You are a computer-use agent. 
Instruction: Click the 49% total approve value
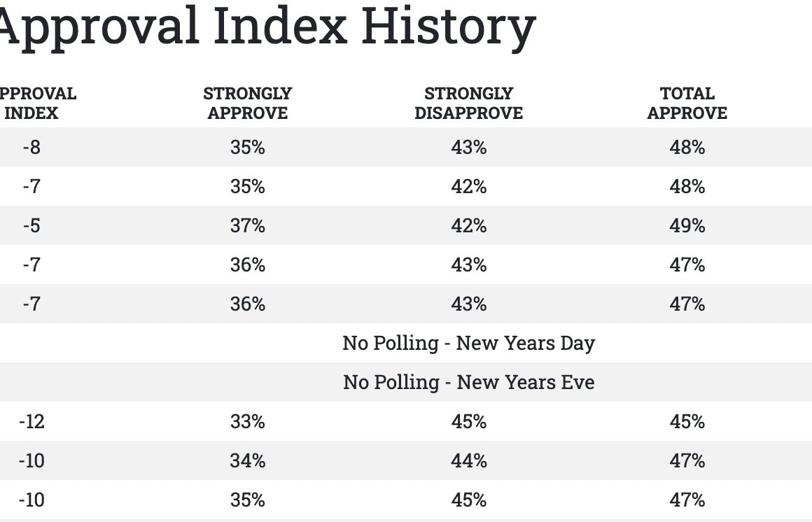tap(687, 226)
